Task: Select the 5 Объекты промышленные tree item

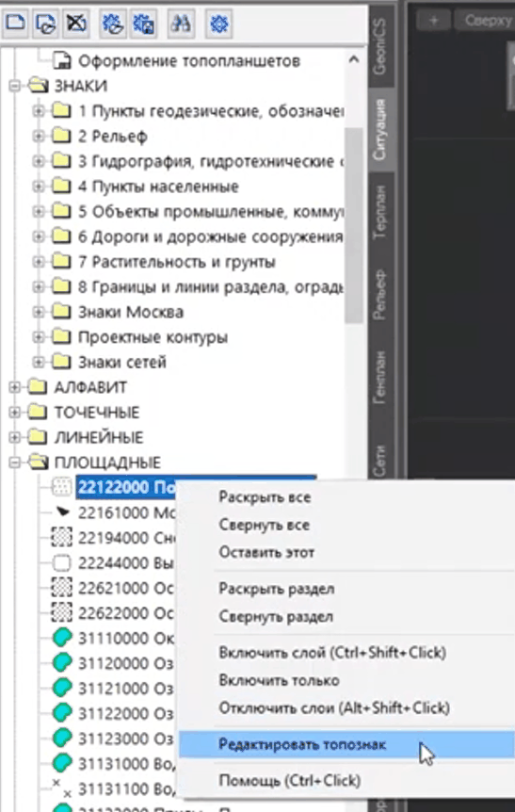Action: coord(210,212)
